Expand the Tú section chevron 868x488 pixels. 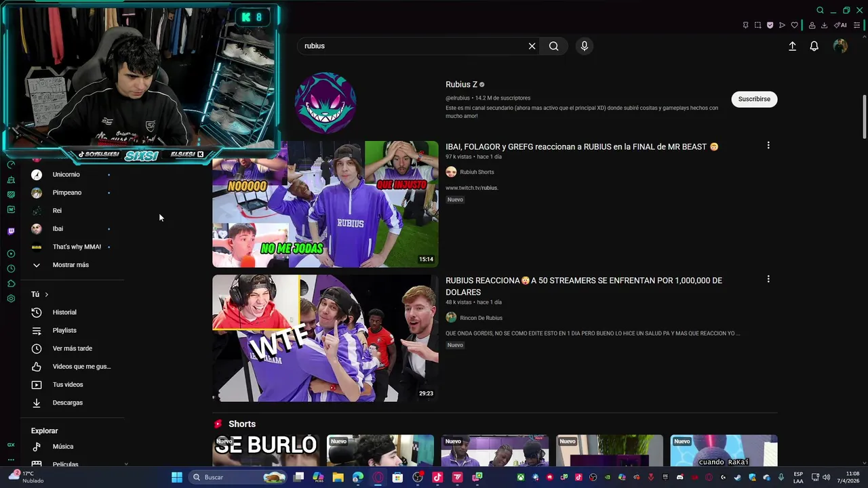[46, 294]
